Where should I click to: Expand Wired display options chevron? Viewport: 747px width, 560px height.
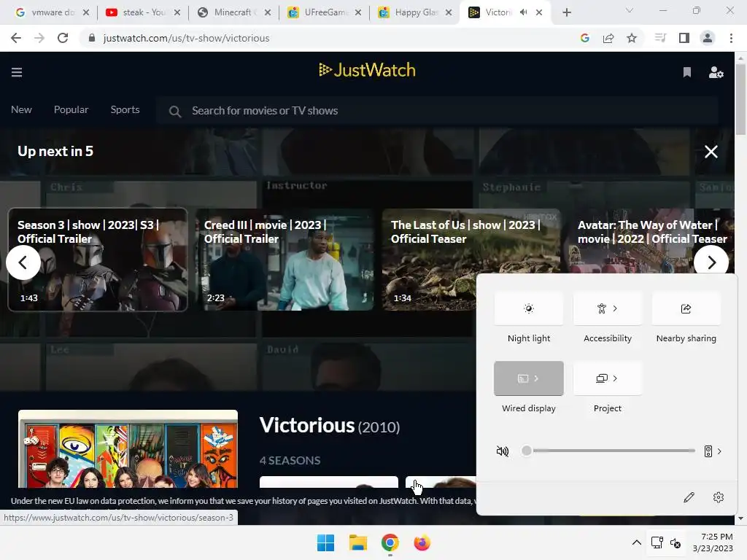[x=536, y=378]
